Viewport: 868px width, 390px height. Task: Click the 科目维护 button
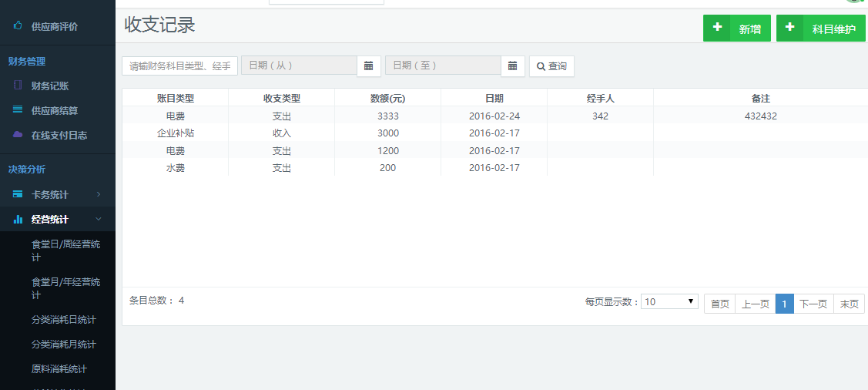pos(820,29)
